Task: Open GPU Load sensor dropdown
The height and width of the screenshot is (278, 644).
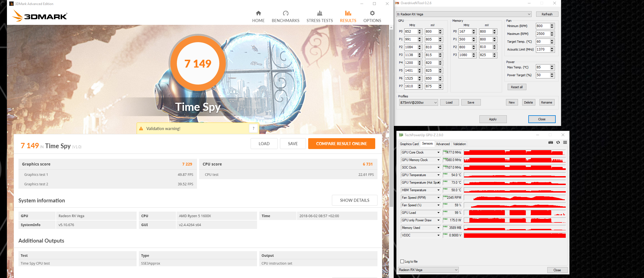Action: coord(438,213)
